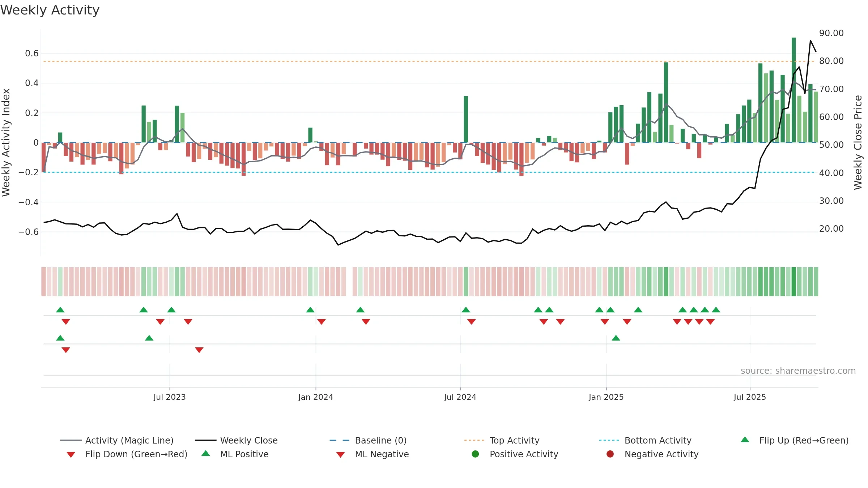
Task: Click the source: sharemaestro.com text
Action: click(798, 371)
